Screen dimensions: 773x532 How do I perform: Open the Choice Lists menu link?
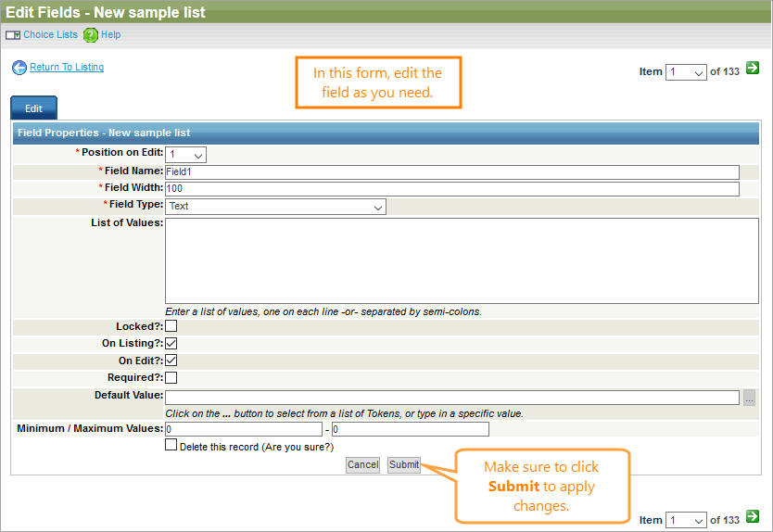tap(50, 35)
